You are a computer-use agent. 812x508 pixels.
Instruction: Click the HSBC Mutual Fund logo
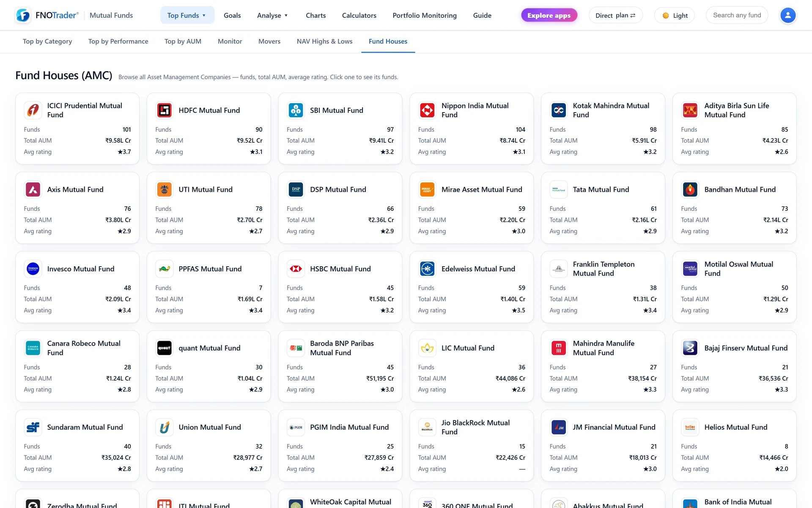[x=296, y=268]
